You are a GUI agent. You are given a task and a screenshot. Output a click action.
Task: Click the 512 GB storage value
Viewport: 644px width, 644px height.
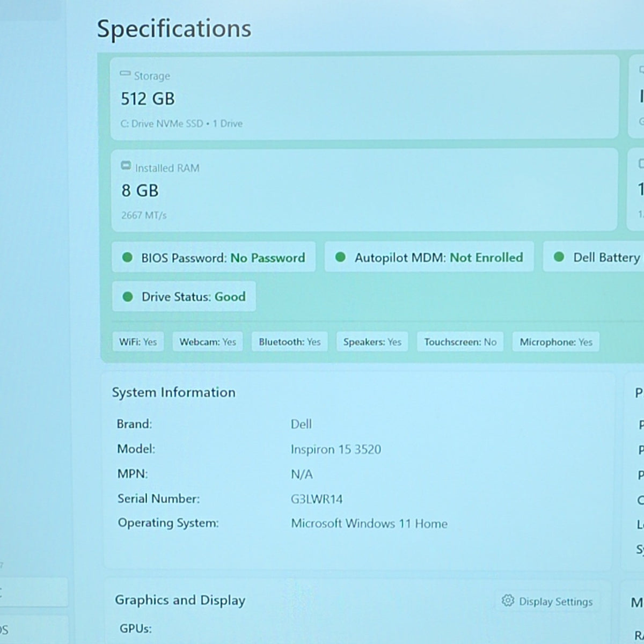[148, 99]
